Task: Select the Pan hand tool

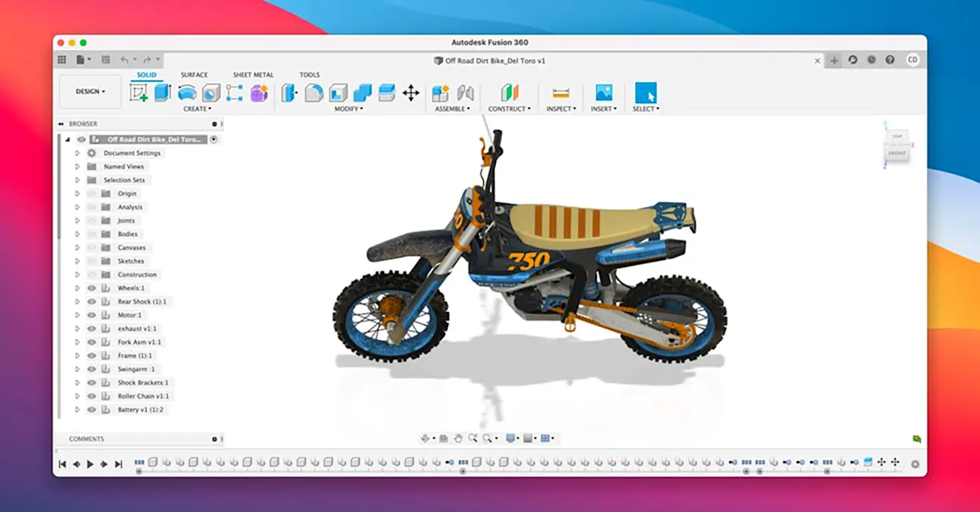Action: click(x=459, y=439)
